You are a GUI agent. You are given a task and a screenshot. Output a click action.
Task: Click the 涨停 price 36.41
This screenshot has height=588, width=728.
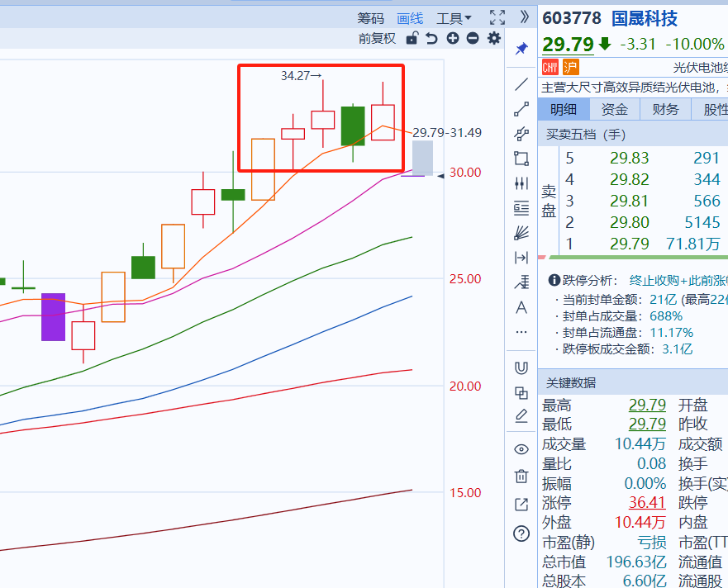647,503
